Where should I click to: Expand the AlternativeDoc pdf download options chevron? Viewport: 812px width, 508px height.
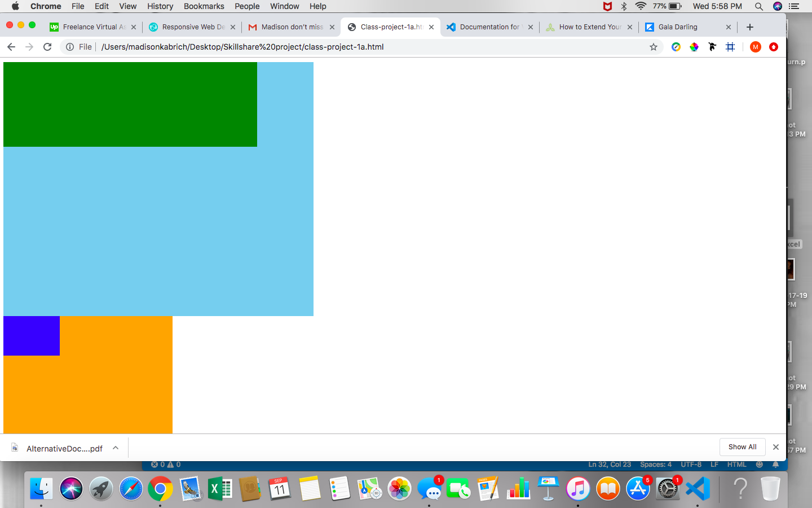(116, 448)
